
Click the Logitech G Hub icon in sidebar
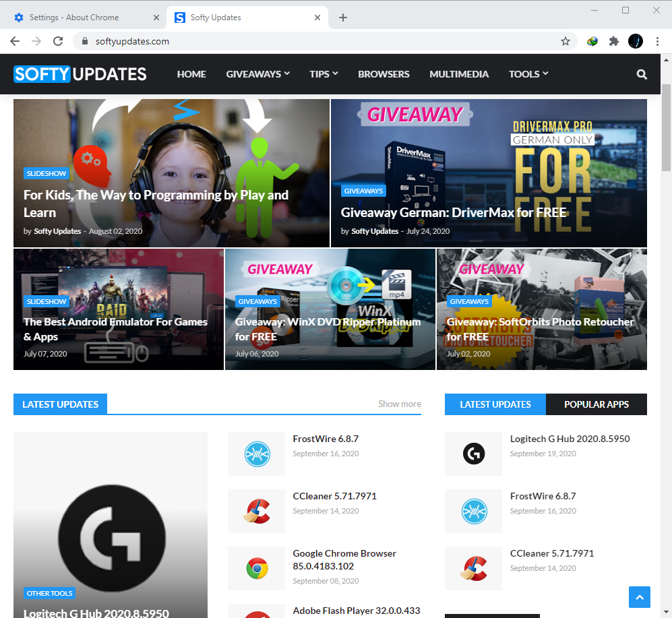[x=474, y=454]
